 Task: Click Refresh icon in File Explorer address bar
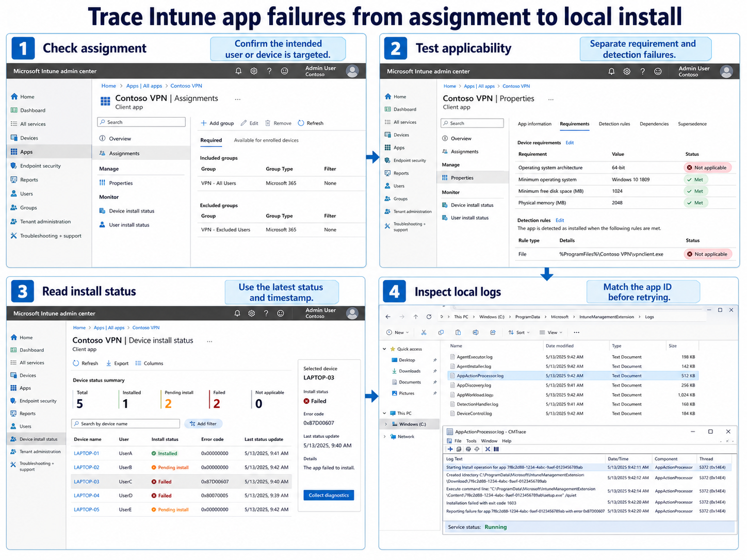pos(429,317)
